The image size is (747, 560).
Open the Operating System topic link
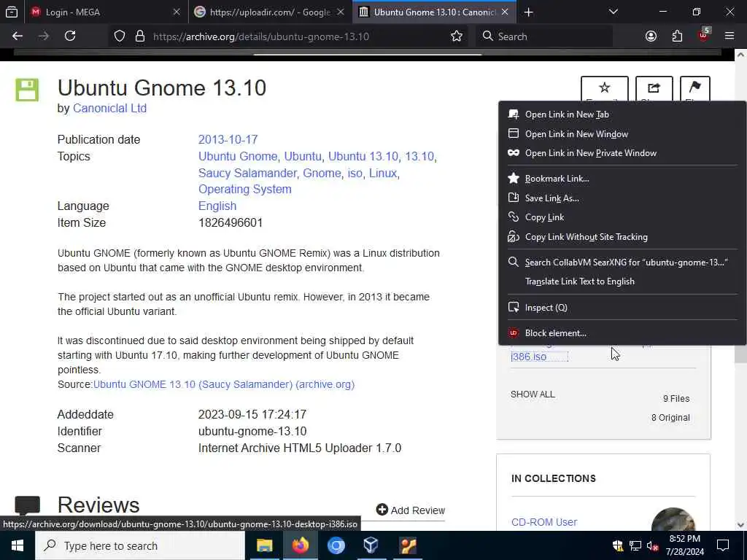(245, 189)
